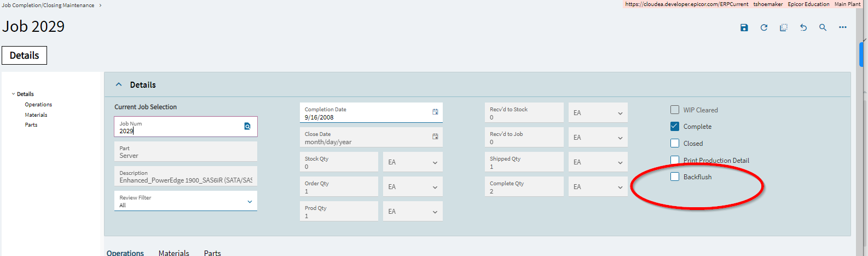Open the Job Num search lookup icon

247,127
